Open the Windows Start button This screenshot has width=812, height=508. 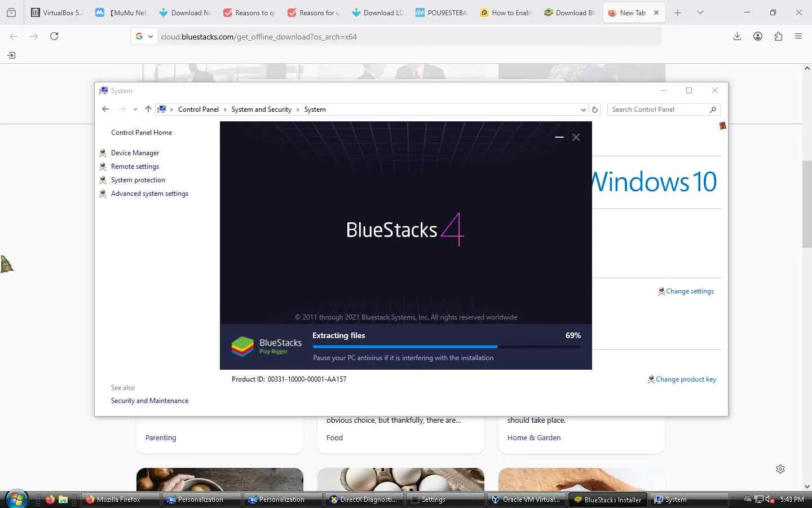tap(16, 500)
